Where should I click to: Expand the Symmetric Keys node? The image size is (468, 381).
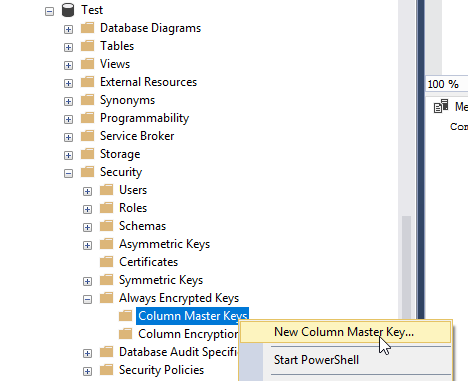click(x=87, y=282)
